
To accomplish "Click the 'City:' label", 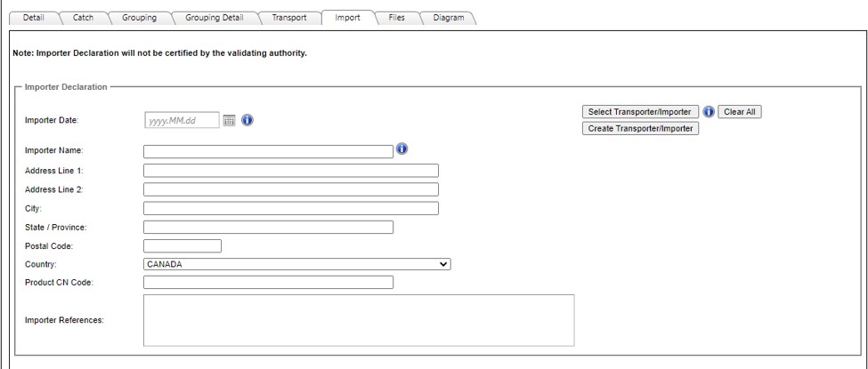I will coord(34,208).
